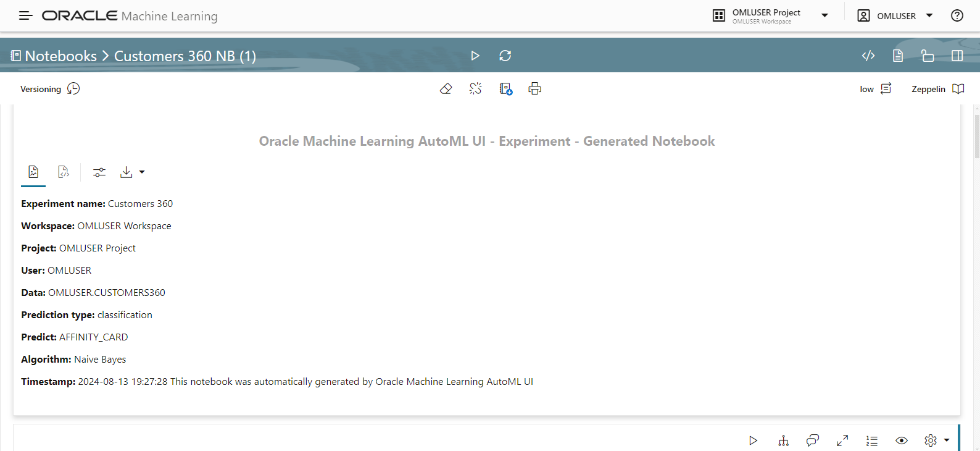This screenshot has width=980, height=451.
Task: Click the User: OMLUSER line
Action: [56, 271]
